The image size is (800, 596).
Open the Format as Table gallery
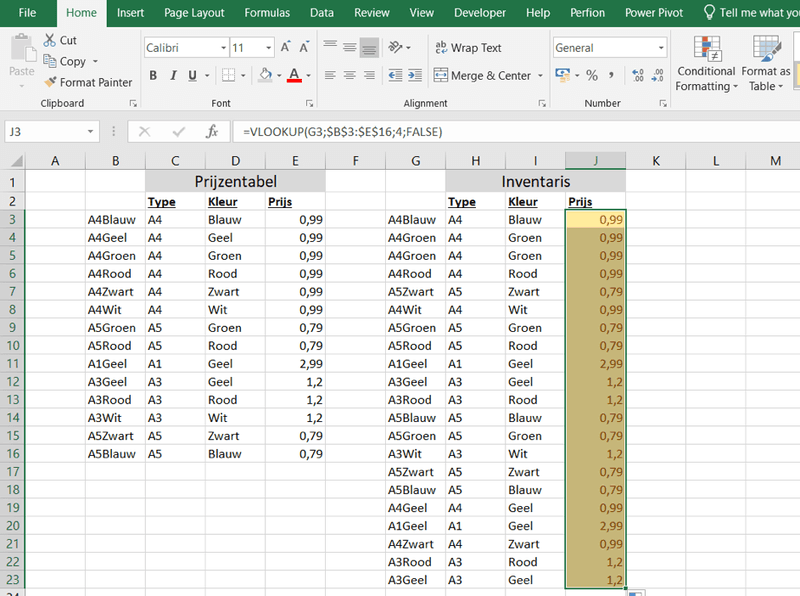tap(766, 64)
